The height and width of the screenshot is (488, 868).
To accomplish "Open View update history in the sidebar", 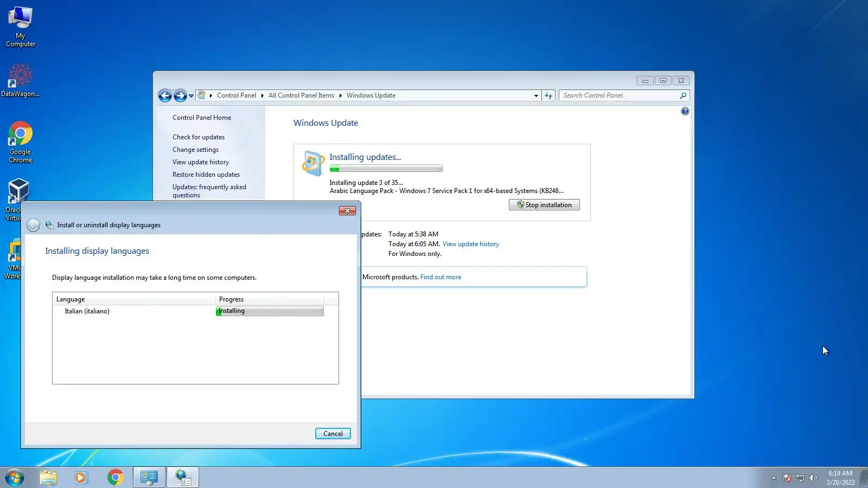I will click(201, 162).
